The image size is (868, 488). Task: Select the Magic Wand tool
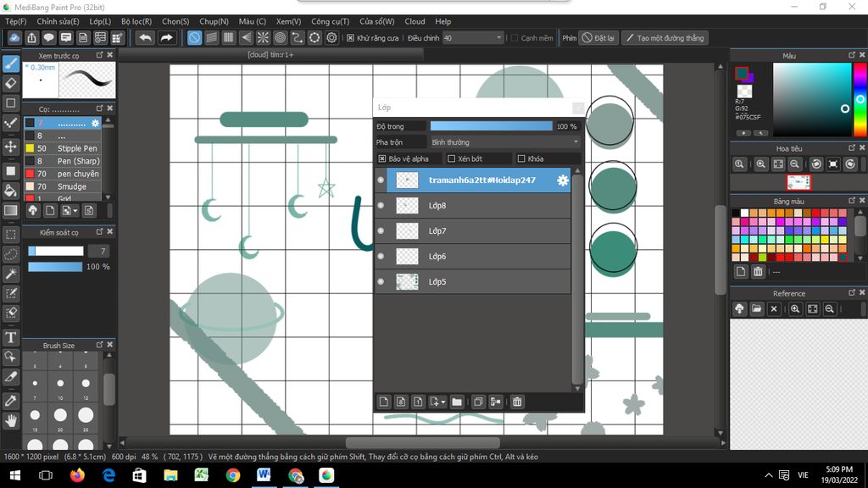pyautogui.click(x=10, y=274)
